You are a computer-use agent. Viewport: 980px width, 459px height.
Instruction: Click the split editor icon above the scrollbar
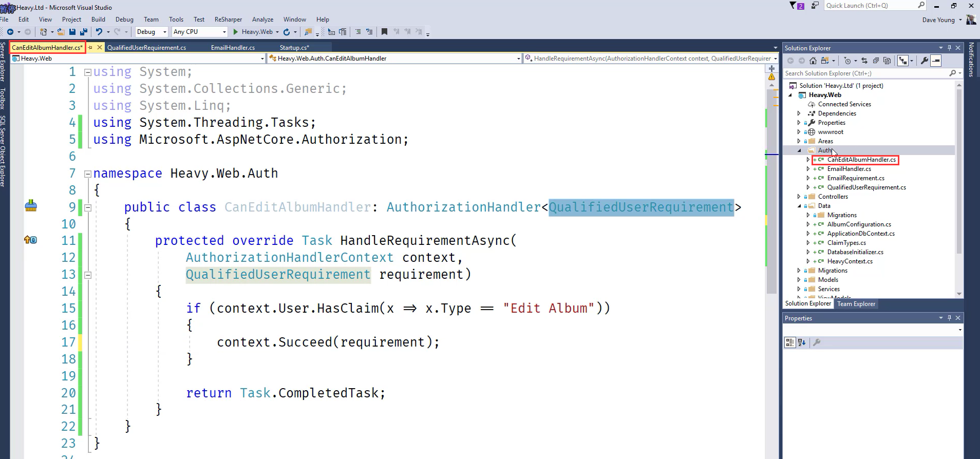click(x=771, y=68)
